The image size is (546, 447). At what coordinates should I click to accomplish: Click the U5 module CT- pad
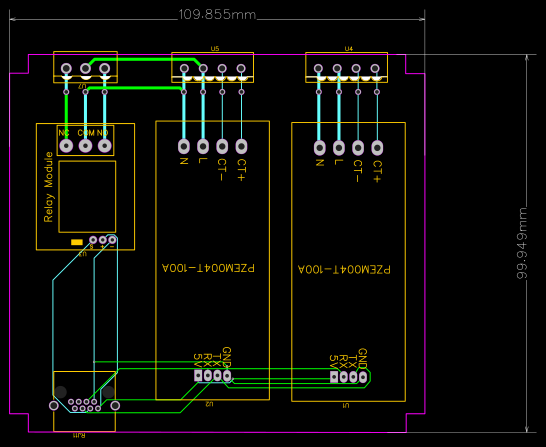(222, 147)
